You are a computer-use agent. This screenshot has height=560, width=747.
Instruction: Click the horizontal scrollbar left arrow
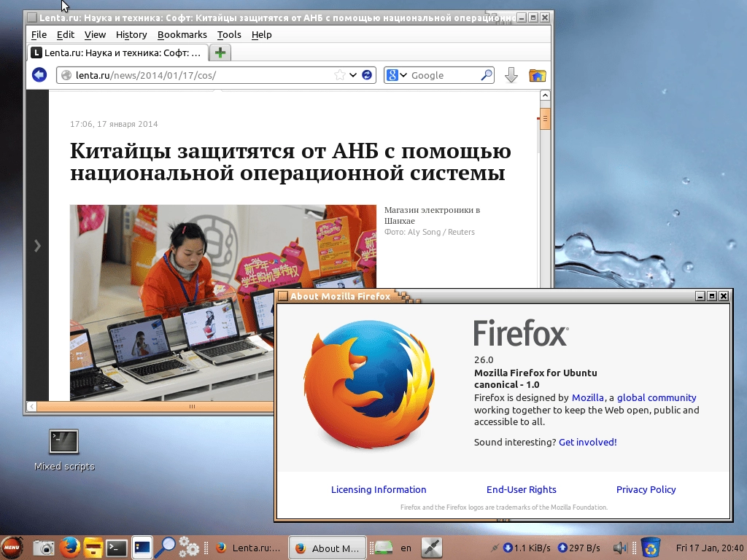point(31,406)
